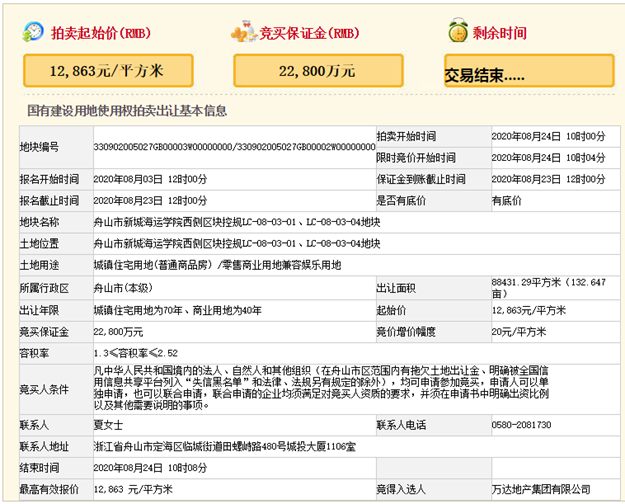Select the 地块名称 label
The height and width of the screenshot is (504, 625).
click(39, 222)
